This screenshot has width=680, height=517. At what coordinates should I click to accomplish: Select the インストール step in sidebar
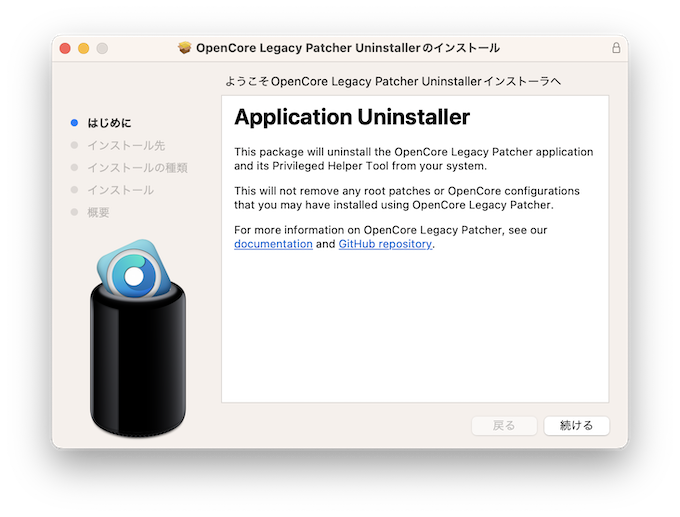tap(121, 190)
